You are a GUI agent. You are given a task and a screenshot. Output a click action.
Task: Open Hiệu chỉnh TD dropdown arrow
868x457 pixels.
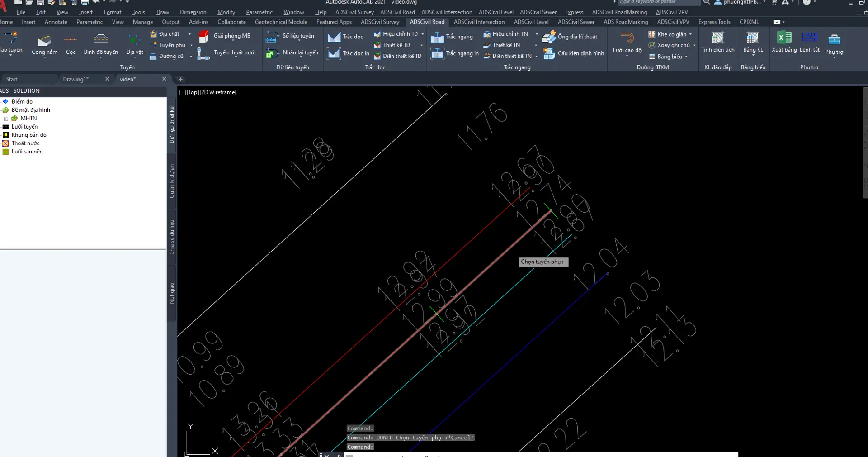(x=423, y=34)
